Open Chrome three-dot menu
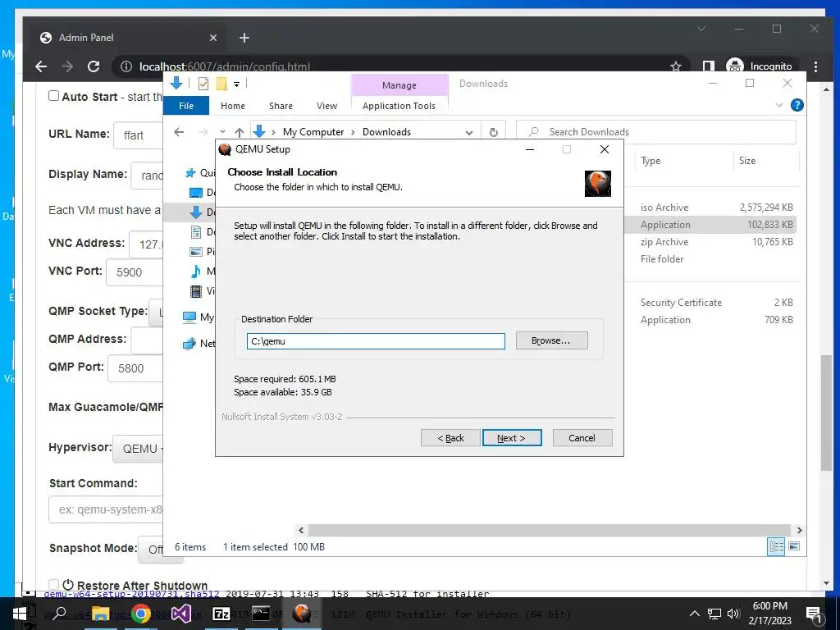Screen dimensions: 840x630 click(x=815, y=66)
